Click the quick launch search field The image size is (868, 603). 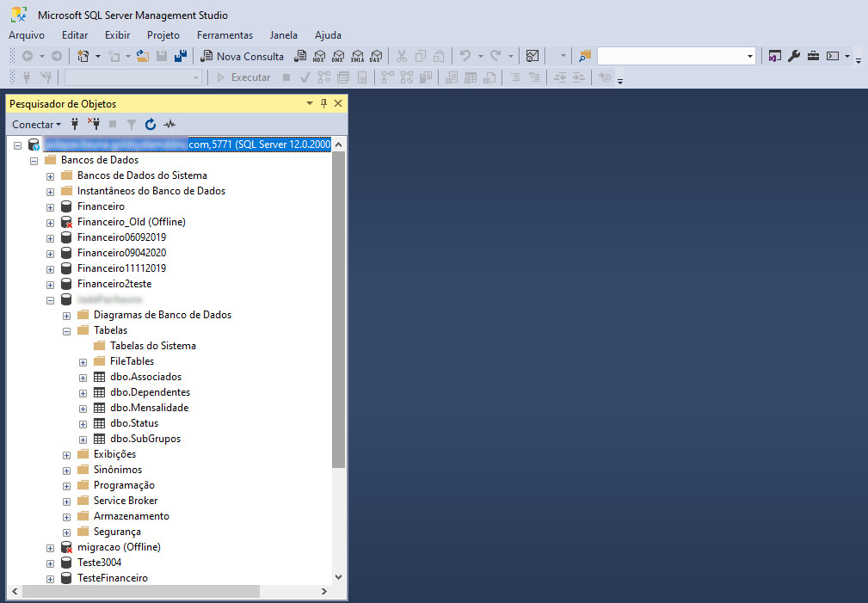pos(676,56)
